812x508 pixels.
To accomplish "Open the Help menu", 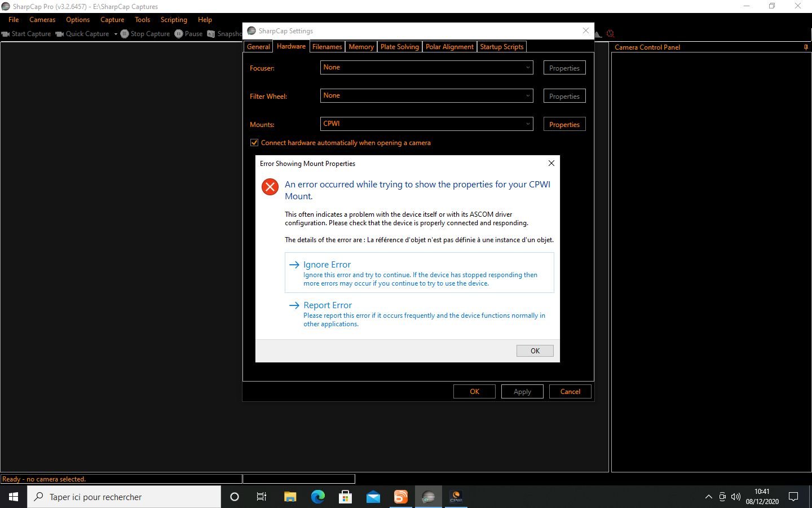I will pyautogui.click(x=205, y=20).
